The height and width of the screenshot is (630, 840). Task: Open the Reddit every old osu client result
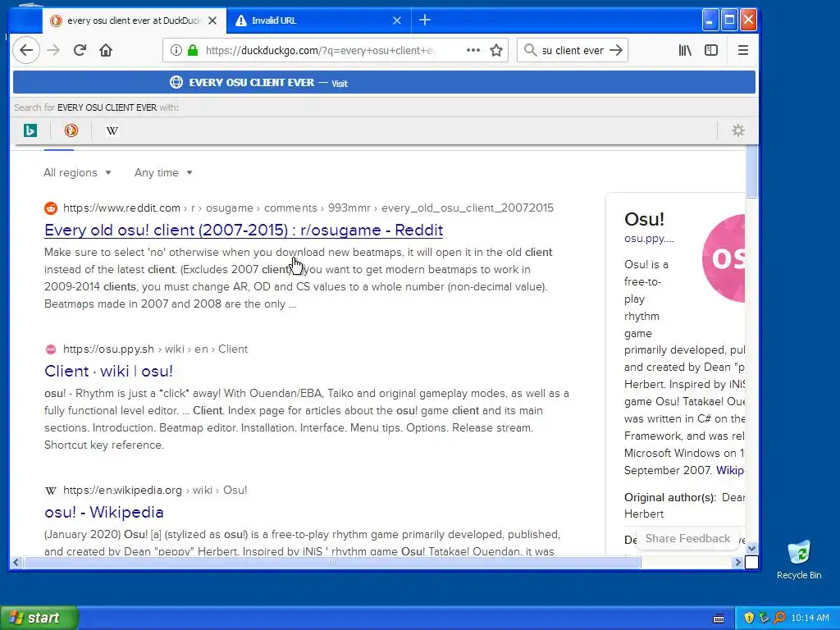click(x=244, y=230)
